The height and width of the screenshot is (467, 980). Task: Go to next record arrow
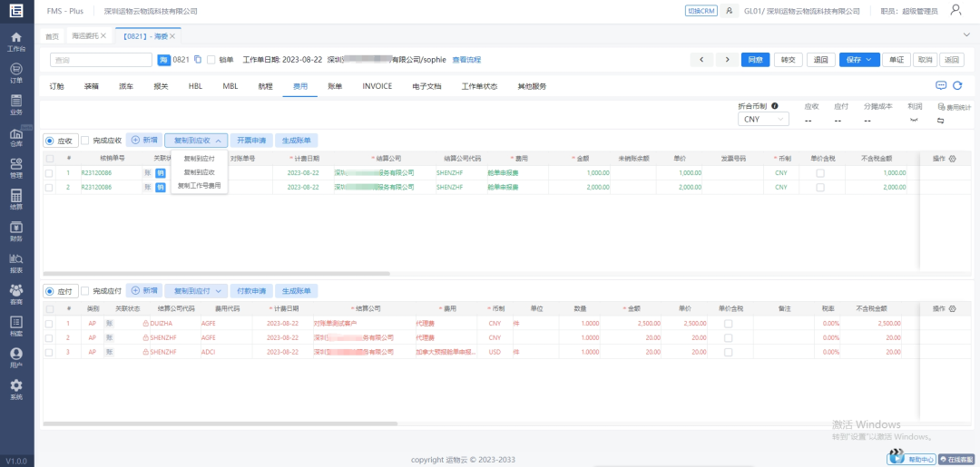point(726,59)
